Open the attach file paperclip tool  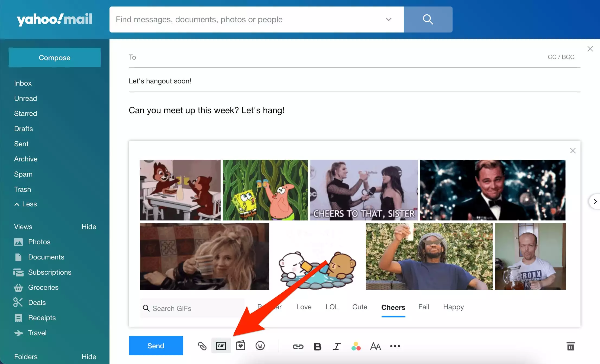click(202, 346)
